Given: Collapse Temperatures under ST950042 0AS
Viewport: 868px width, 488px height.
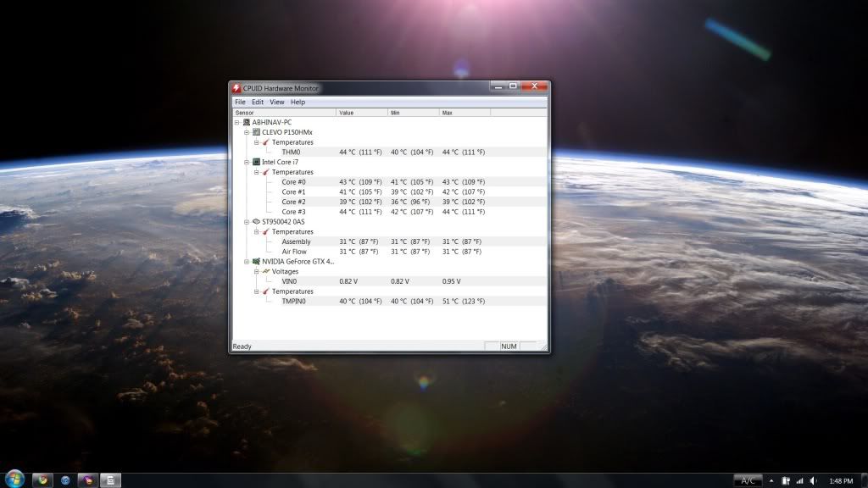Looking at the screenshot, I should 257,232.
